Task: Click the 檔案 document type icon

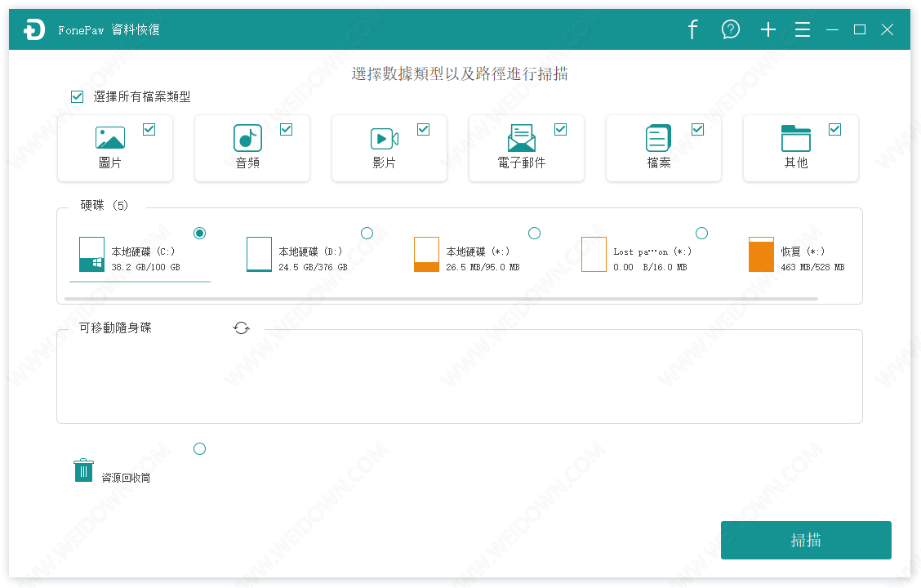Action: coord(658,138)
